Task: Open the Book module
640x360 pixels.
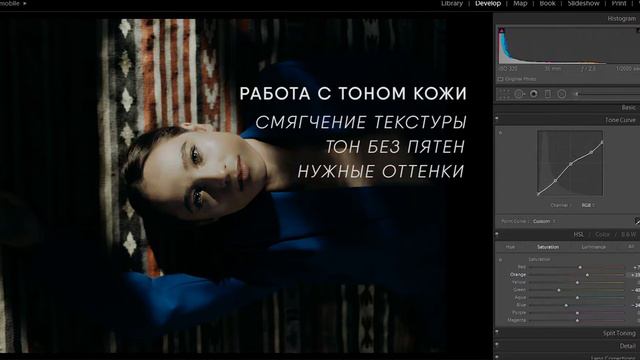Action: coord(547,4)
